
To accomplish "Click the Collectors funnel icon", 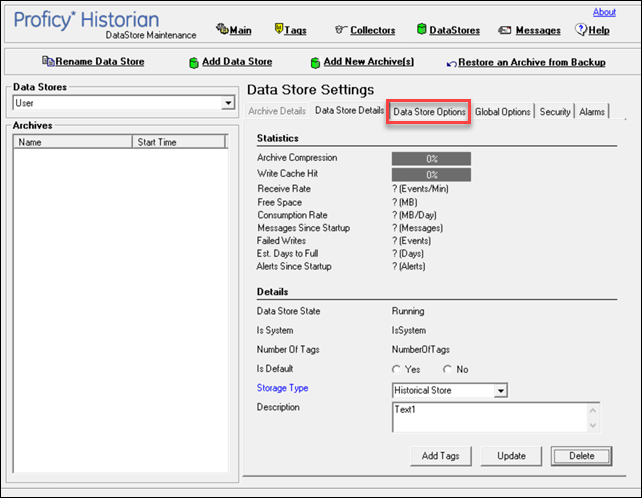I will 341,29.
